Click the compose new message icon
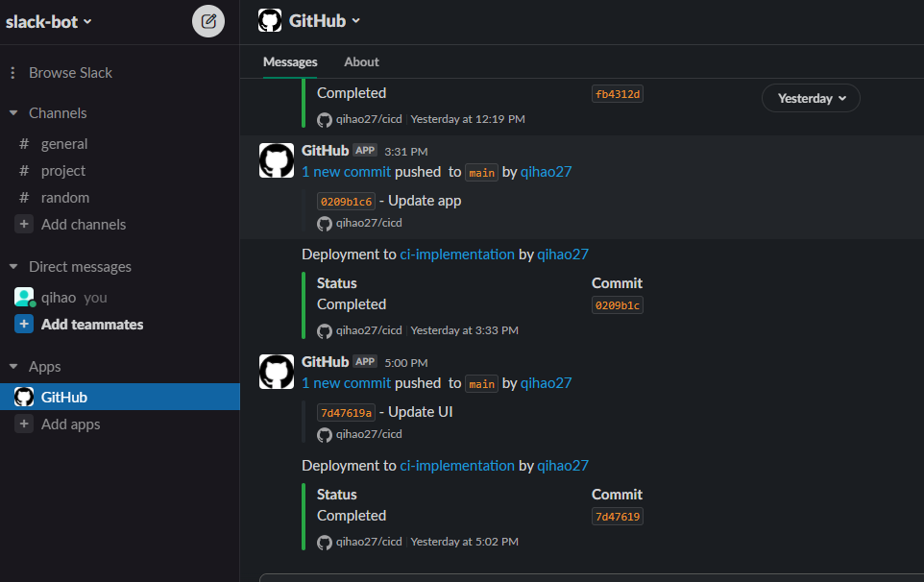924x582 pixels. click(208, 21)
